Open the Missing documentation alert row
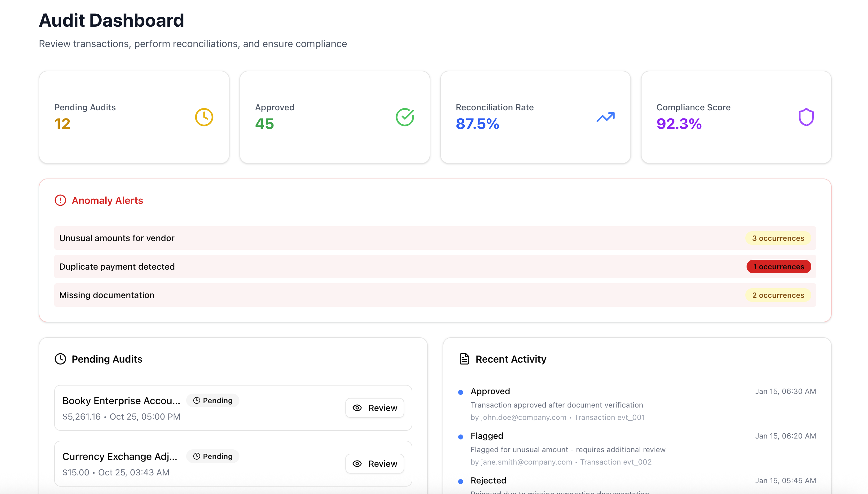Viewport: 868px width, 494px height. click(107, 295)
